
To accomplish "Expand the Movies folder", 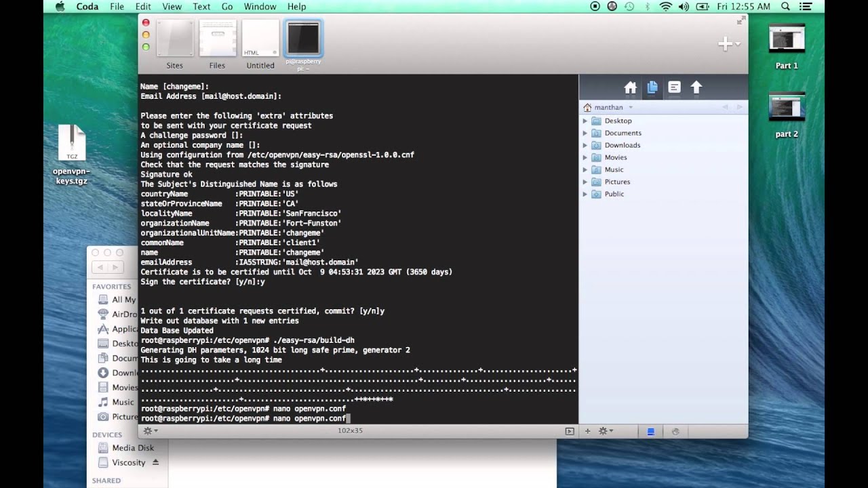I will point(585,157).
